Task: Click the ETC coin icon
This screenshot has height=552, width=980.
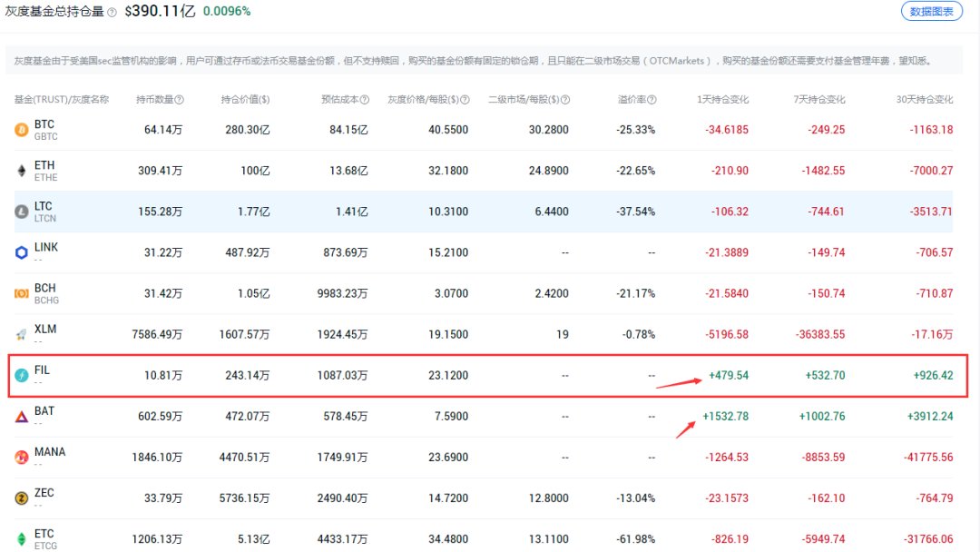Action: click(x=21, y=539)
